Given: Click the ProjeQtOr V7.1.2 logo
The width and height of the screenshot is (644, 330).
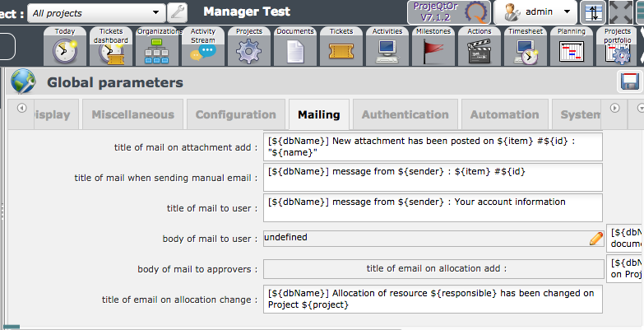Looking at the screenshot, I should click(449, 12).
